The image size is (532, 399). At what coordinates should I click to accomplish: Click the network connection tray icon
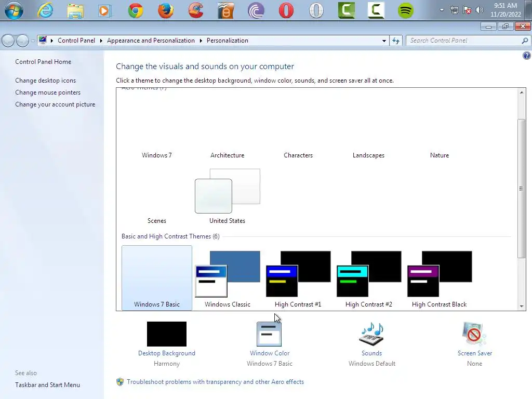pyautogui.click(x=454, y=10)
